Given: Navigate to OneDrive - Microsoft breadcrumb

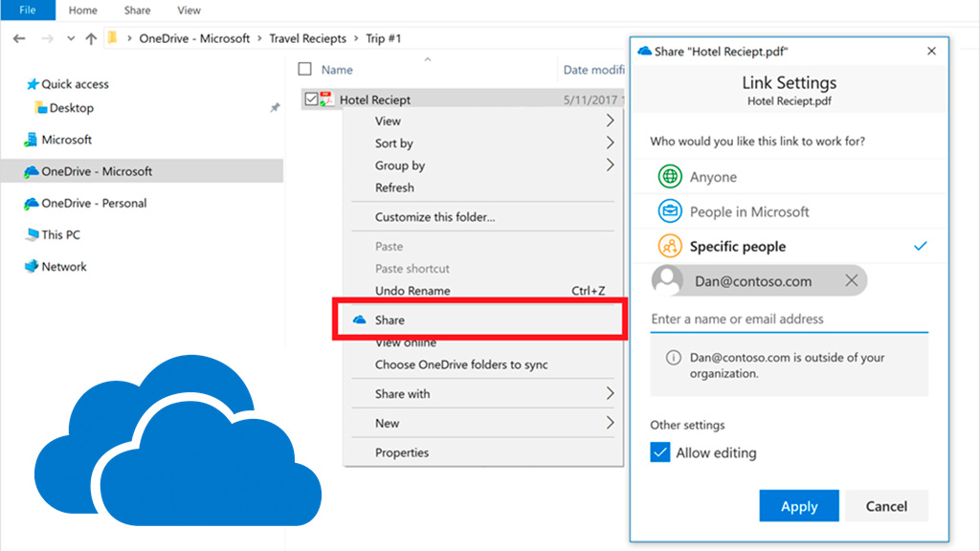Looking at the screenshot, I should click(x=194, y=38).
